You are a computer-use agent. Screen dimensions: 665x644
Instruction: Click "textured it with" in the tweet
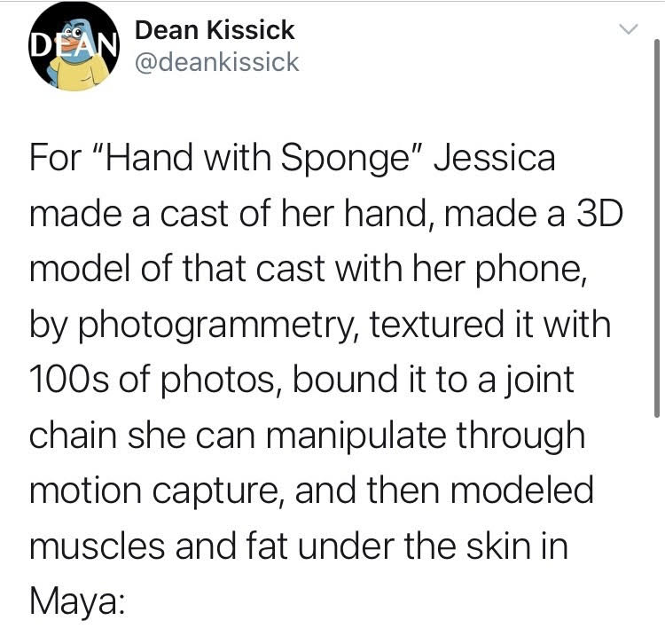[490, 325]
